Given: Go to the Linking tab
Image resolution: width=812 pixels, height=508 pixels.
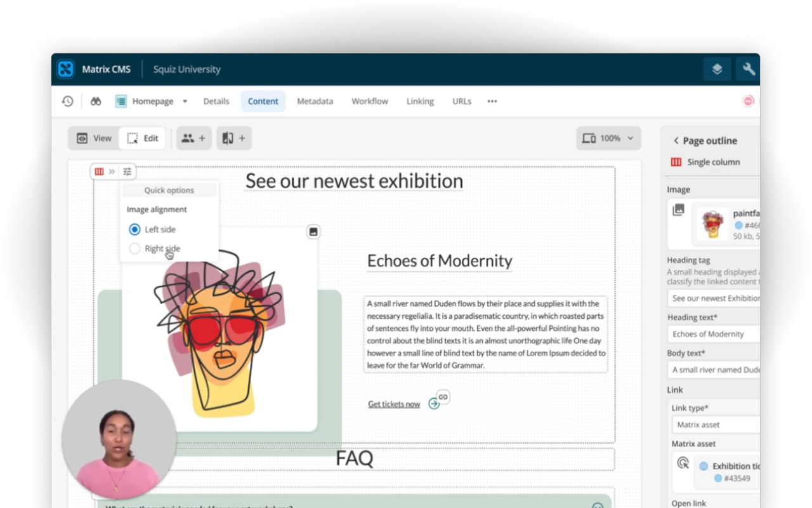Looking at the screenshot, I should tap(420, 101).
